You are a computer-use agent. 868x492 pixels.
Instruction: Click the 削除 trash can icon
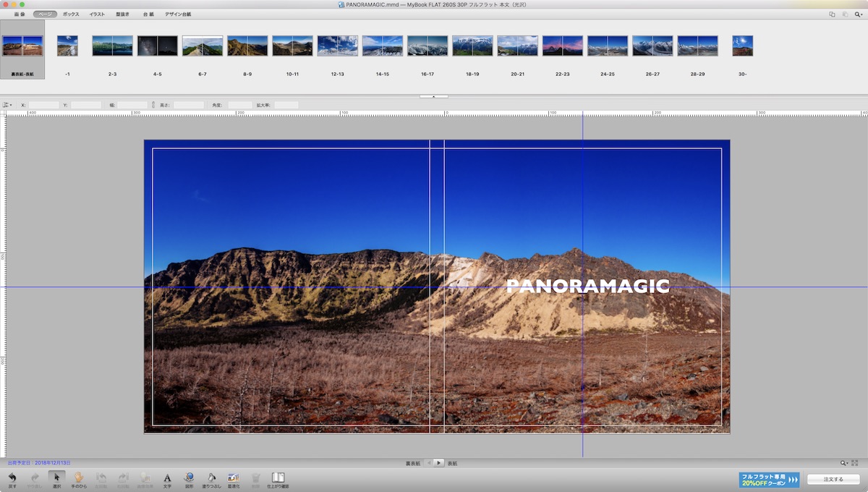point(255,478)
